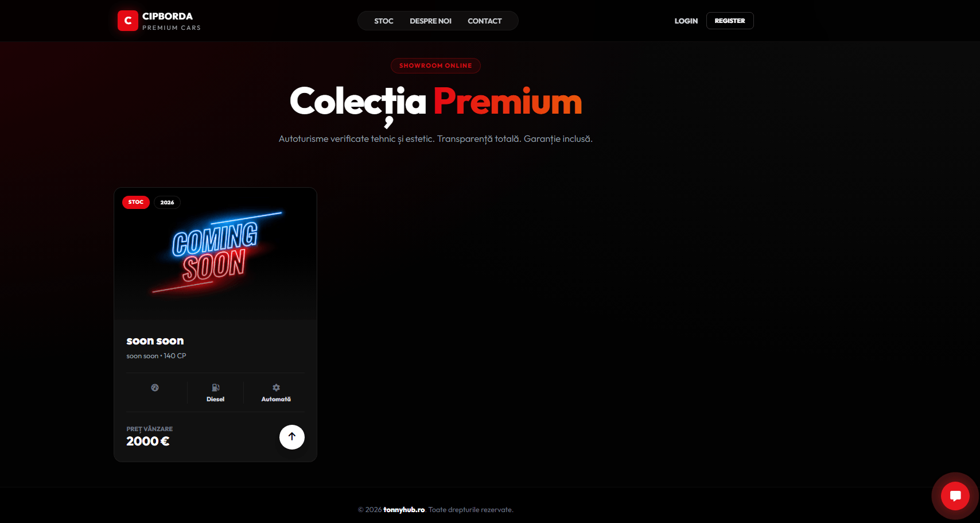This screenshot has height=523, width=980.
Task: Open the STOC menu item
Action: point(384,21)
